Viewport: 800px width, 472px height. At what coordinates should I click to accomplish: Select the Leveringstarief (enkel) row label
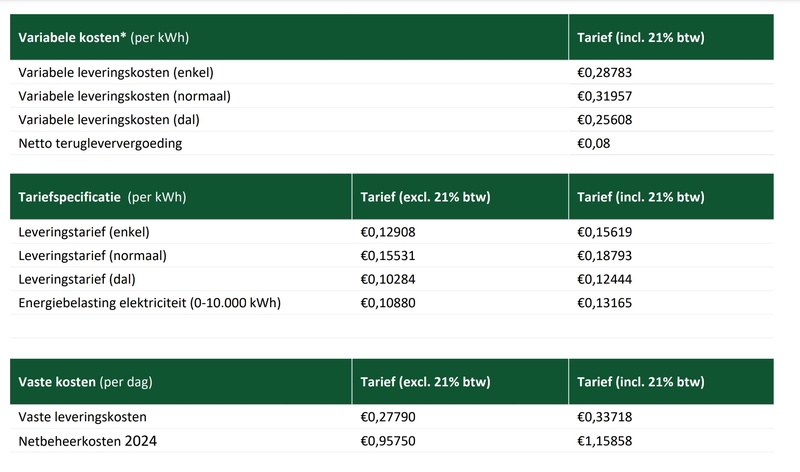(x=84, y=232)
